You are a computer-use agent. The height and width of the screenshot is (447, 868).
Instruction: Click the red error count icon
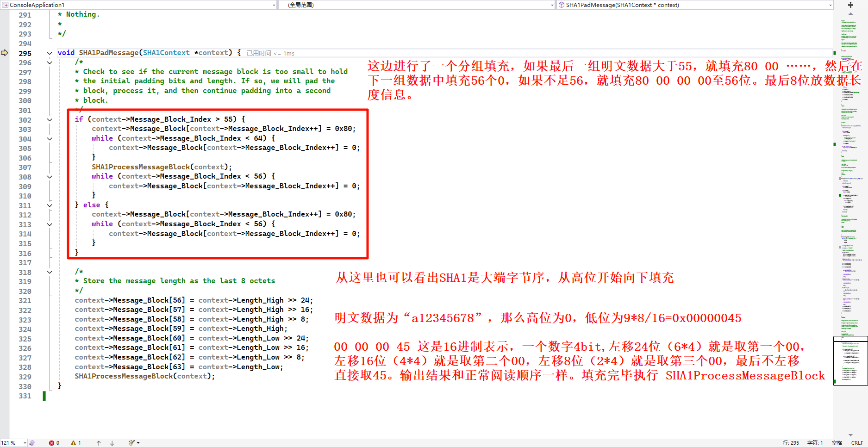coord(52,443)
